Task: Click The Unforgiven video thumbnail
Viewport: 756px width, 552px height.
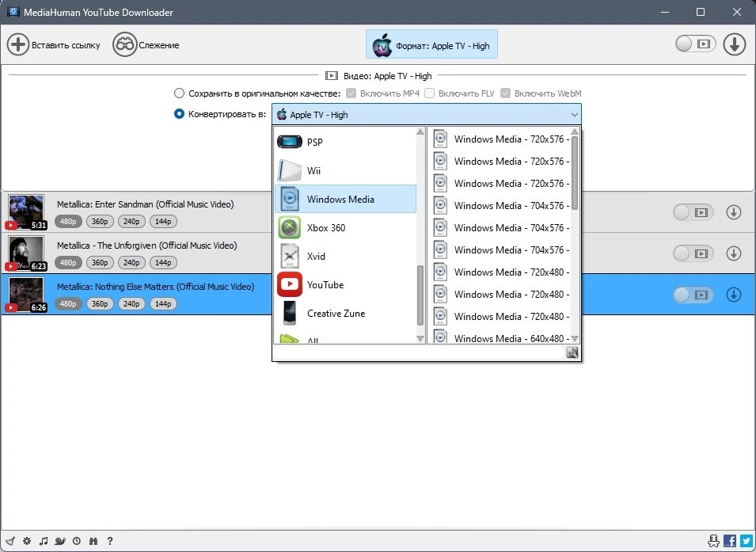Action: click(26, 253)
